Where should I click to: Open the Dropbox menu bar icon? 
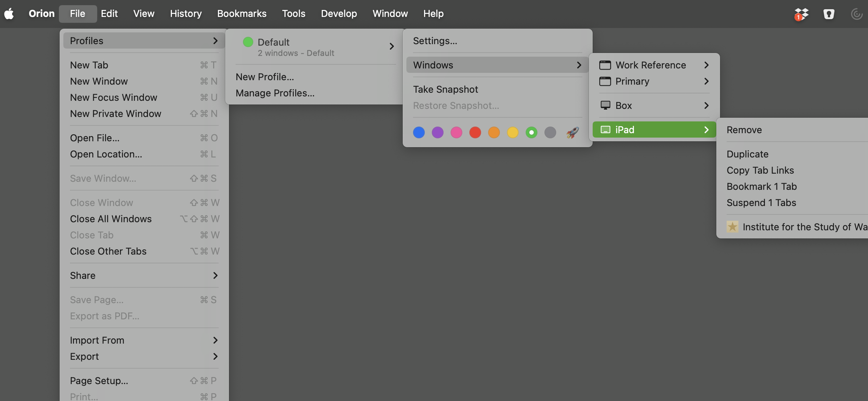801,14
